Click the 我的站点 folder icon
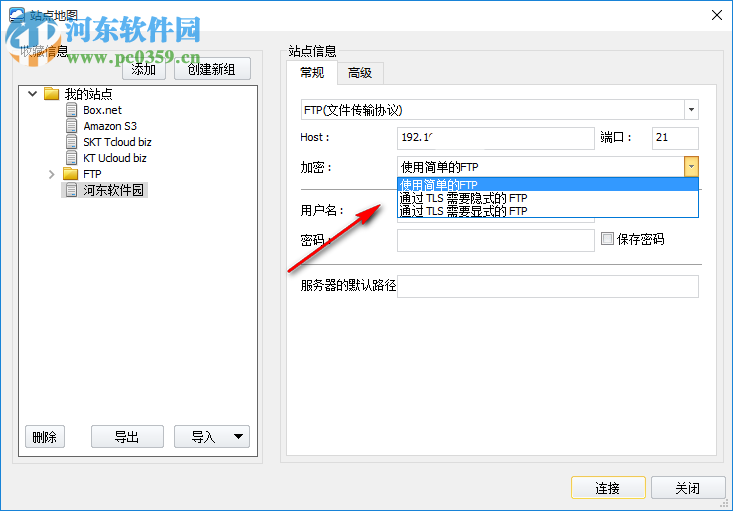 click(51, 94)
